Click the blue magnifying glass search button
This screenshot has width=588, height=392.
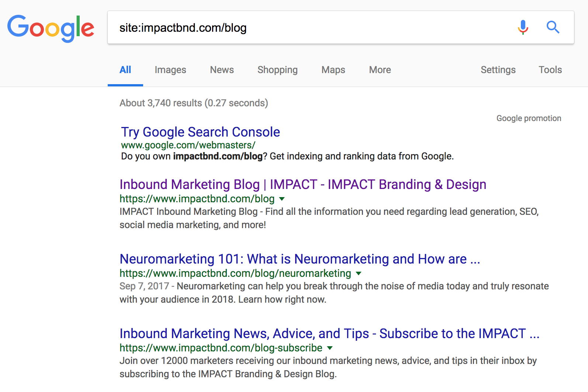(553, 27)
